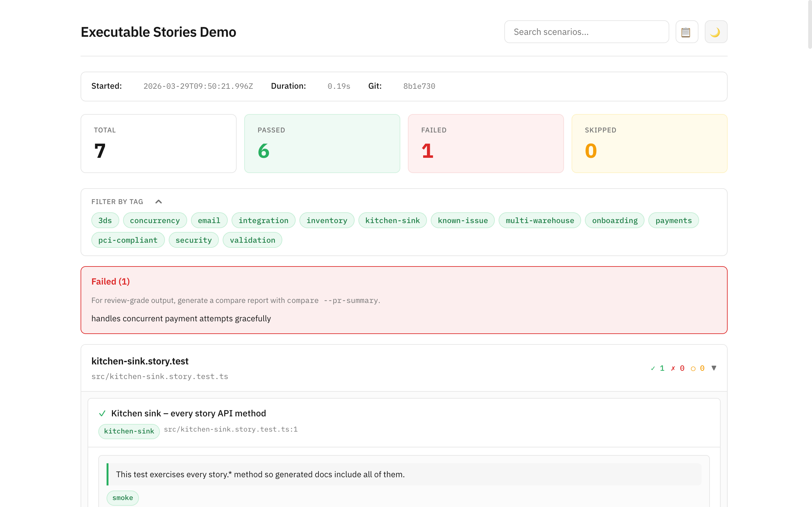Collapse the Filter by Tag section
812x507 pixels.
pyautogui.click(x=158, y=202)
